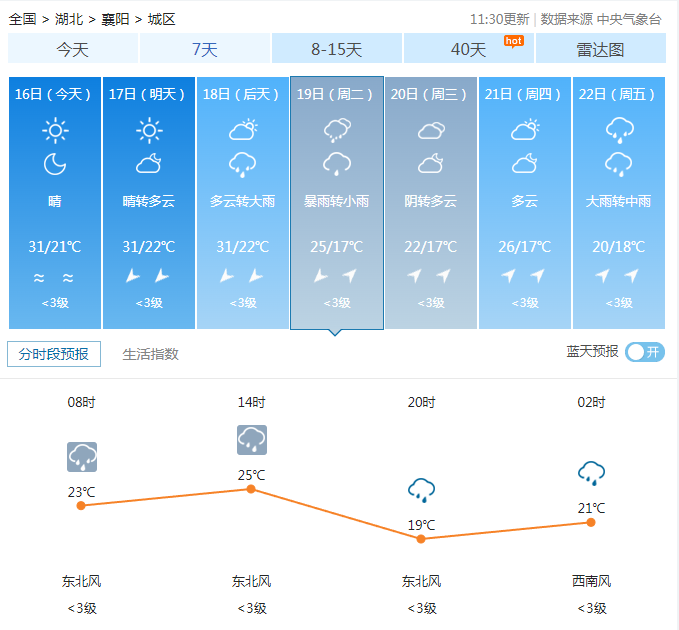The image size is (679, 630).
Task: Click the 襄阳 breadcrumb link
Action: 116,19
